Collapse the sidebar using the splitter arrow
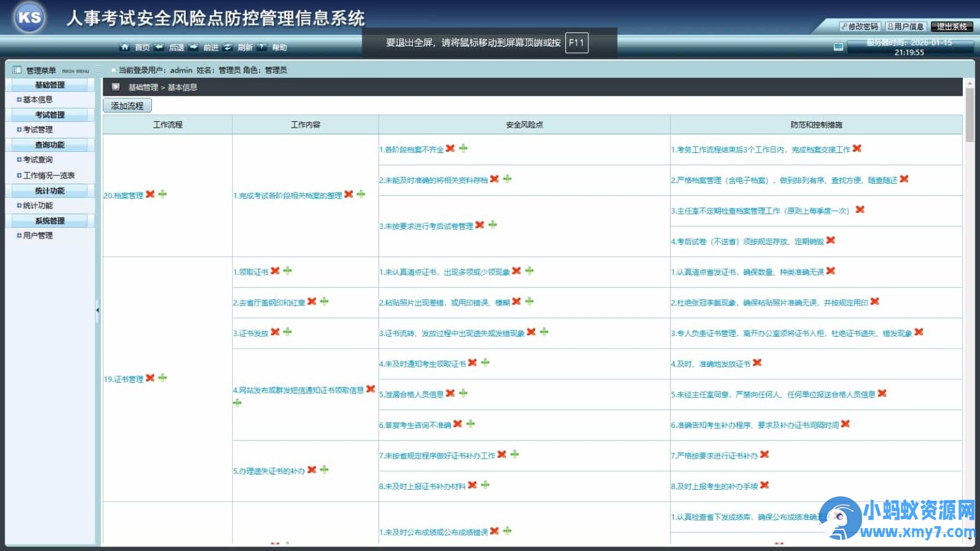 tap(98, 310)
